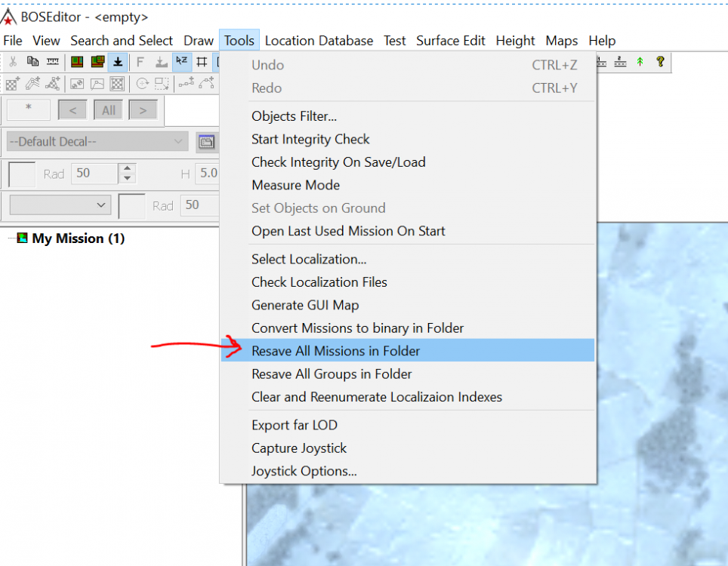Click the cursor with Z selection icon
This screenshot has height=566, width=728.
point(181,62)
